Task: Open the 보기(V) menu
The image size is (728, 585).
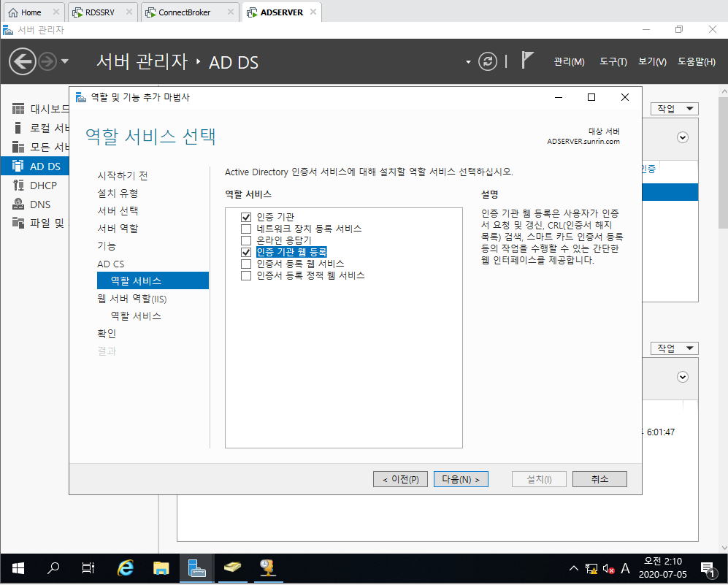Action: pyautogui.click(x=652, y=62)
